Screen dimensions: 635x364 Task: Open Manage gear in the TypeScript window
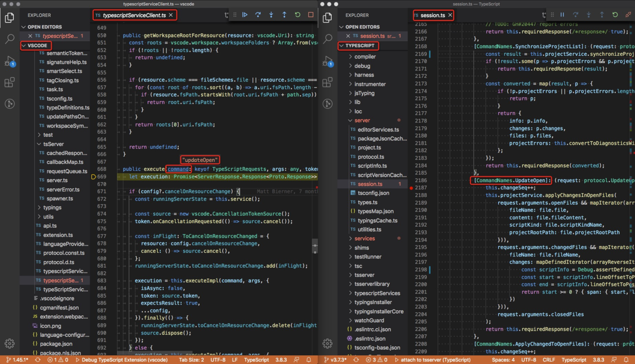[x=328, y=343]
